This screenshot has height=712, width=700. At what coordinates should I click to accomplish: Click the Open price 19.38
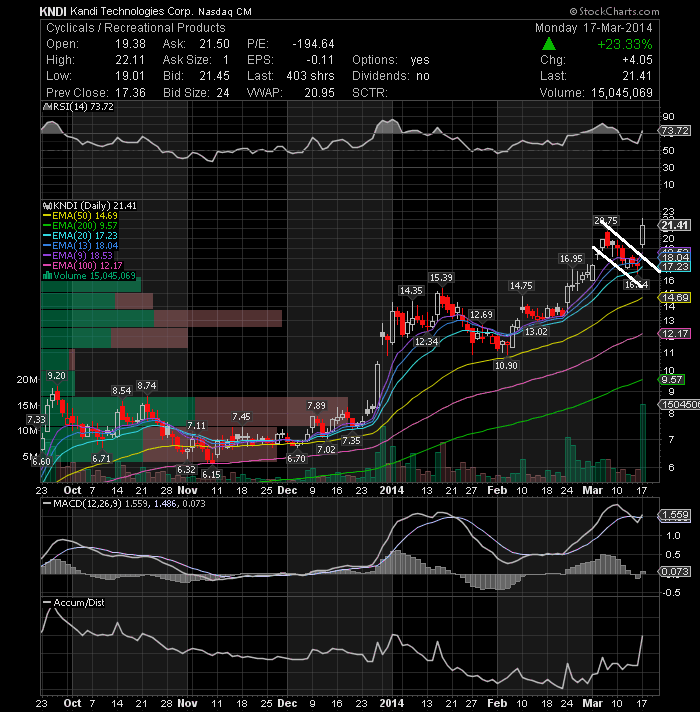click(x=130, y=44)
